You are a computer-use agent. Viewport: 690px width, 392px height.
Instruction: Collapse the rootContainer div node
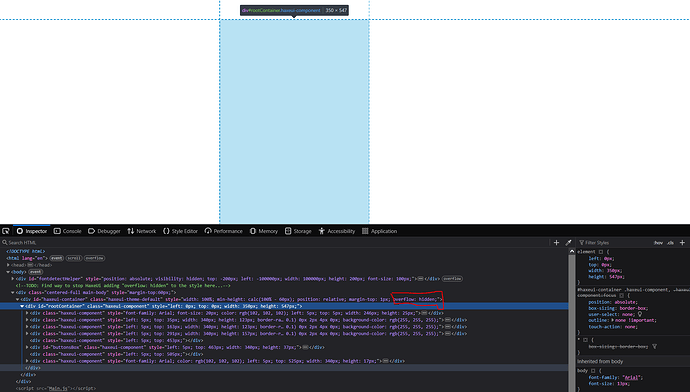click(x=22, y=306)
